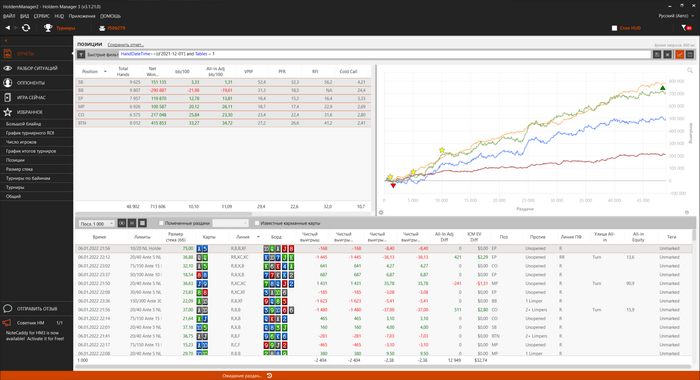Open the Русский (Авто) language dropdown
The height and width of the screenshot is (380, 700).
coord(676,16)
